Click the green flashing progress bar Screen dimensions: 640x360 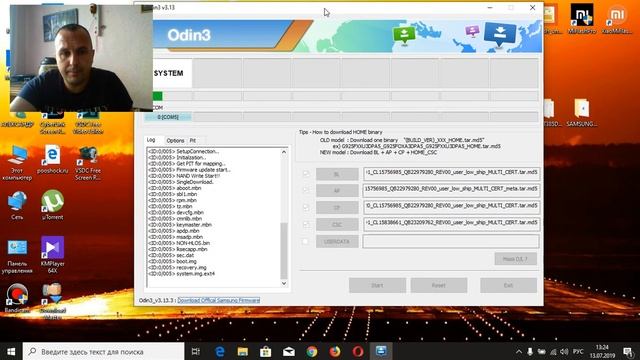158,96
